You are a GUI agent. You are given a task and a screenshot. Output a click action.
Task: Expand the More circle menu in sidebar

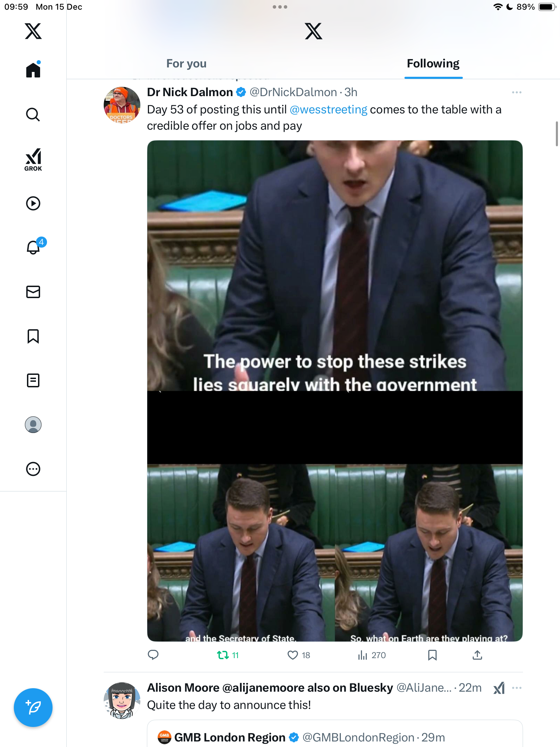pos(33,469)
